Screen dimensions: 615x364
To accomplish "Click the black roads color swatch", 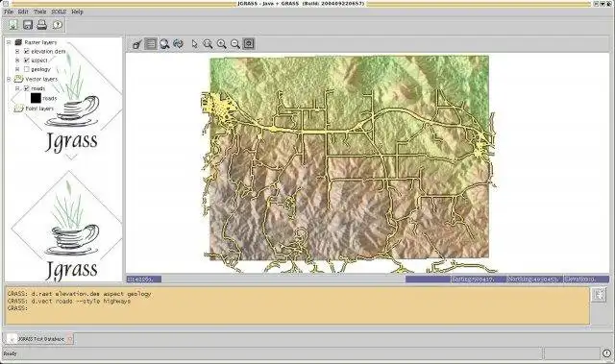I will pyautogui.click(x=36, y=98).
